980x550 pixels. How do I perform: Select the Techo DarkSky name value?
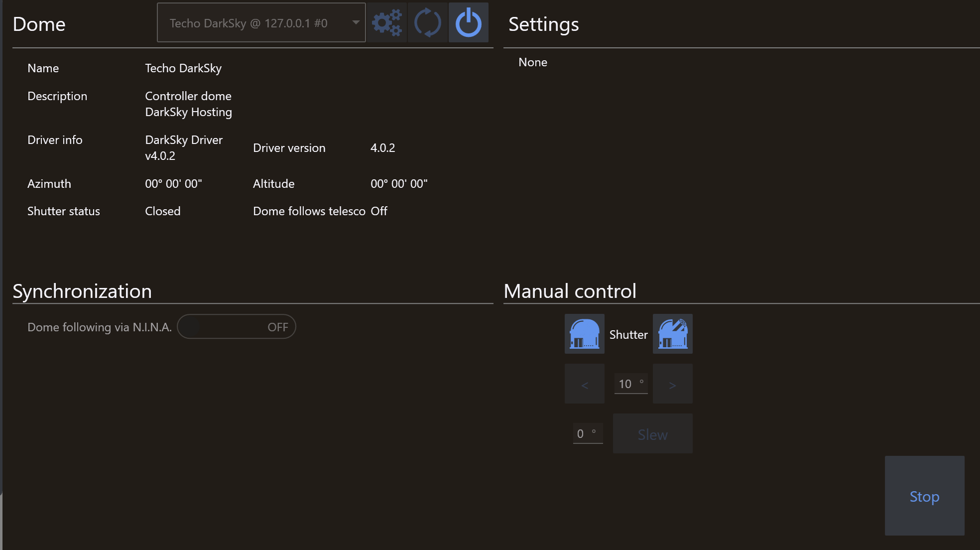(183, 68)
